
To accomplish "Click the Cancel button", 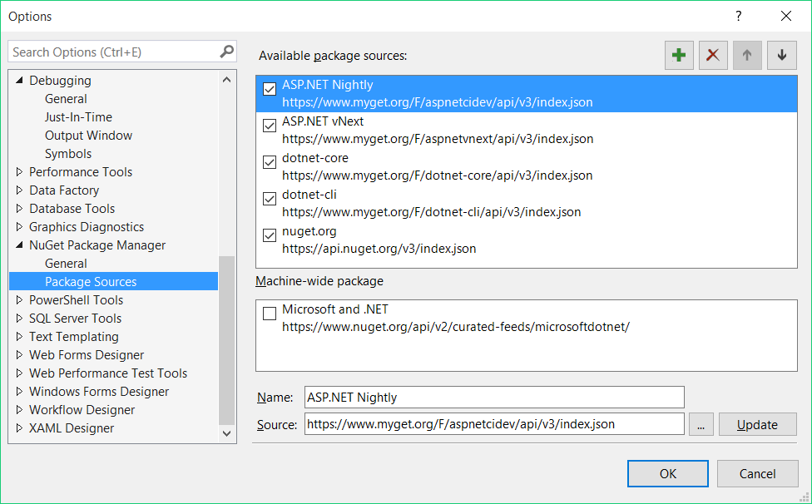I will [758, 473].
